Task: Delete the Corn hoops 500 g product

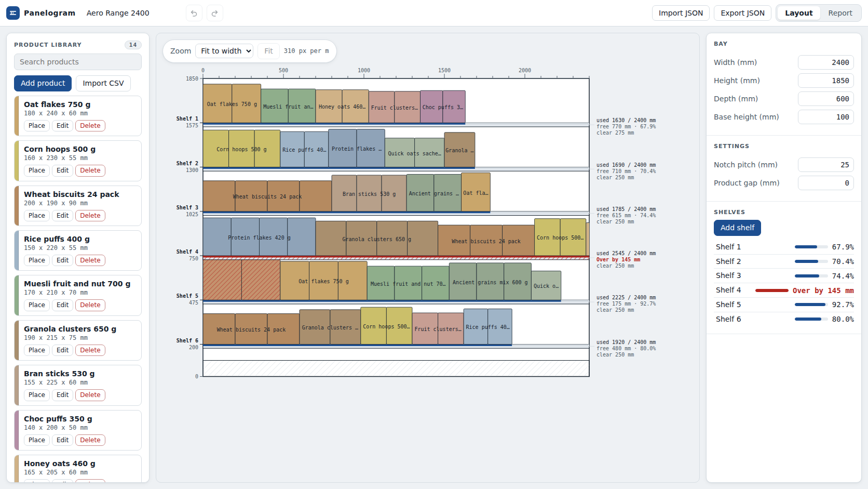Action: pyautogui.click(x=90, y=170)
